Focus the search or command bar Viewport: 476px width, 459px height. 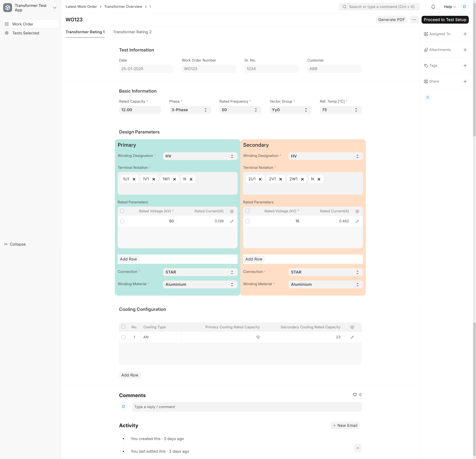click(379, 7)
